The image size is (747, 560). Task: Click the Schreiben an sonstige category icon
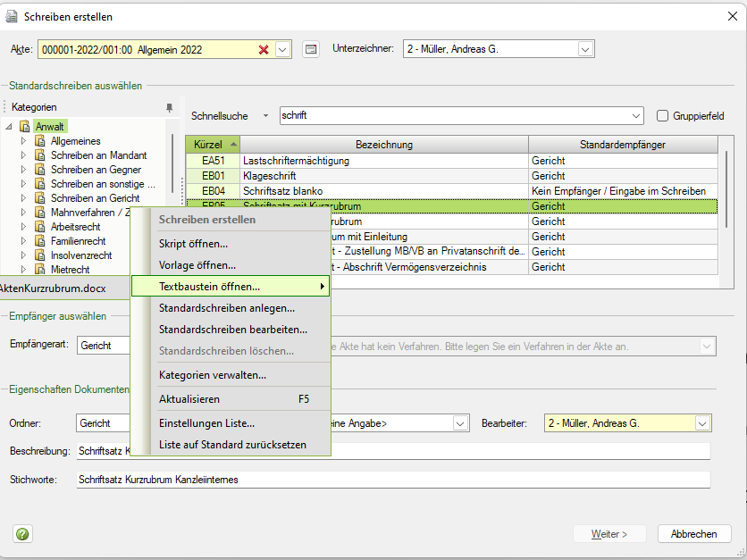[x=39, y=184]
